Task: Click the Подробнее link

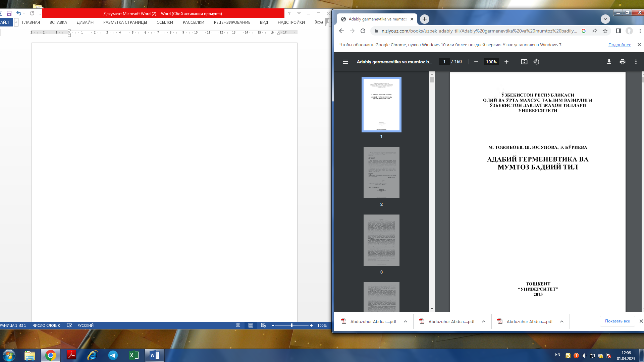Action: [620, 45]
